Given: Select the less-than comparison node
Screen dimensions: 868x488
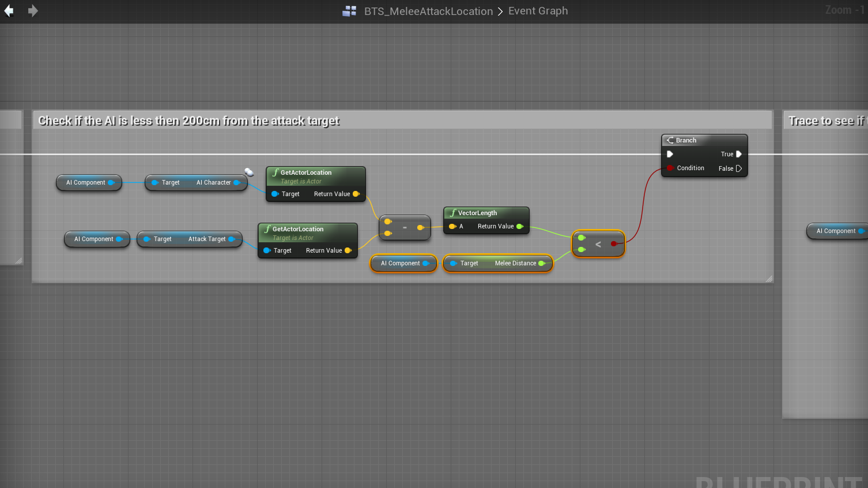Looking at the screenshot, I should coord(598,245).
